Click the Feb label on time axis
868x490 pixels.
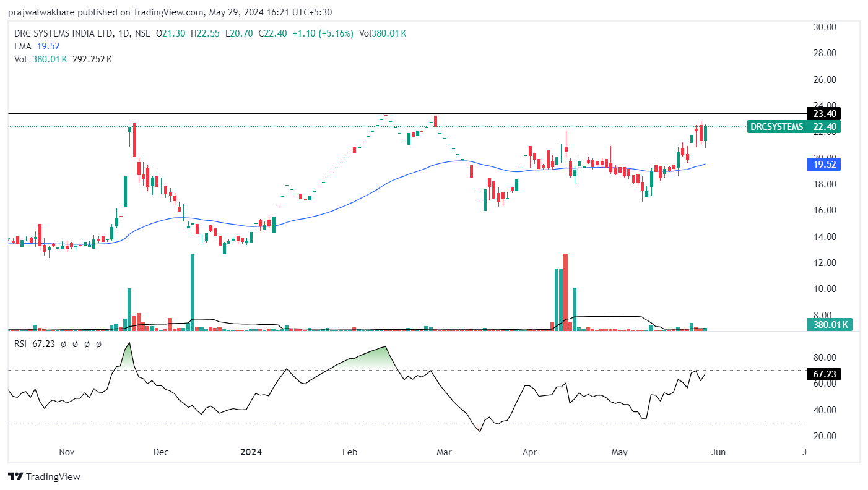[350, 452]
